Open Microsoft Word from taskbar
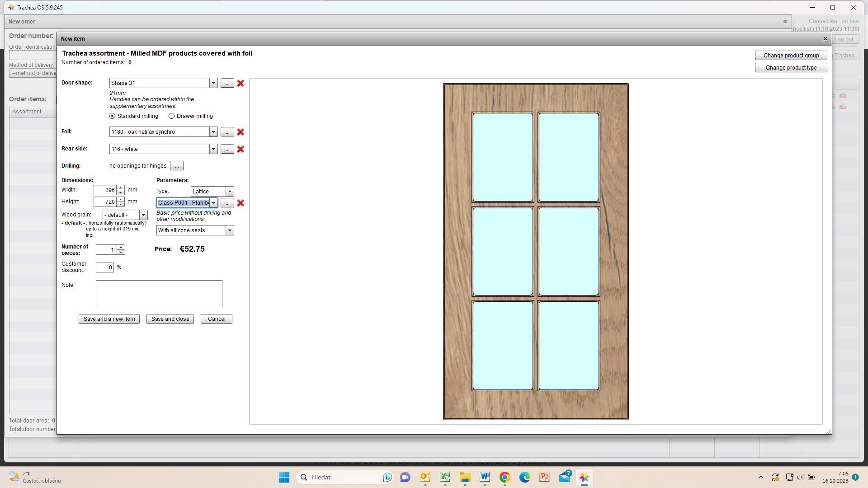The image size is (868, 488). pos(485,477)
